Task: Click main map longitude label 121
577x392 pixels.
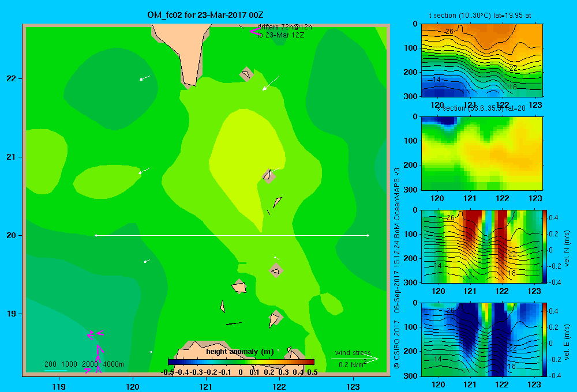Action: coord(206,386)
